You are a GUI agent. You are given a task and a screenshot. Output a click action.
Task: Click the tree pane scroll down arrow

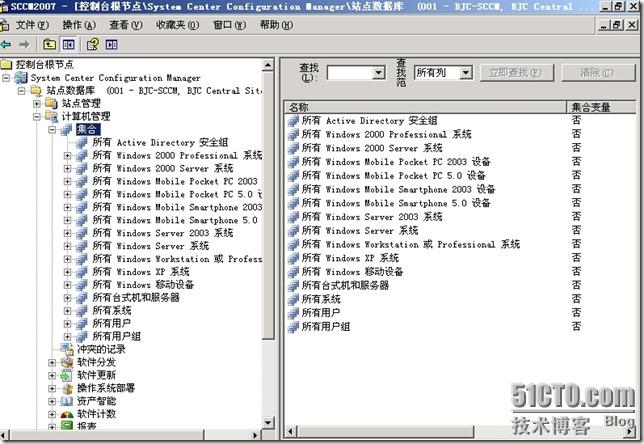click(268, 423)
